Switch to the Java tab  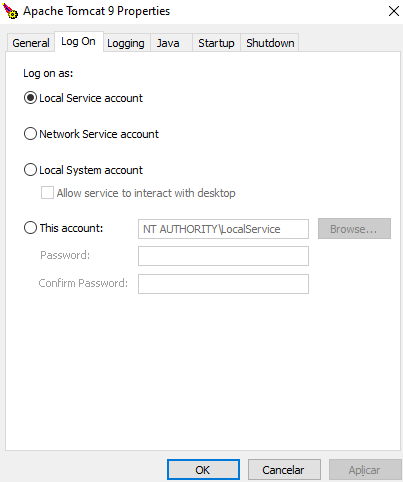point(168,43)
